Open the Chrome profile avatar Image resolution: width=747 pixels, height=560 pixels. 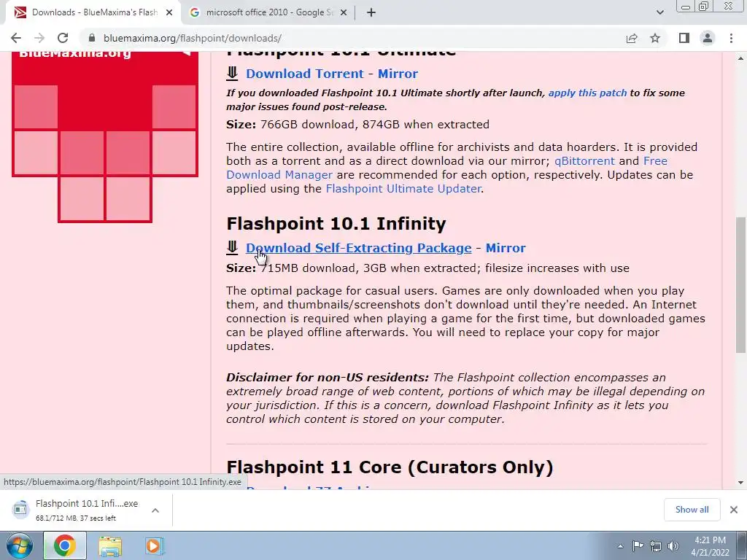tap(708, 38)
